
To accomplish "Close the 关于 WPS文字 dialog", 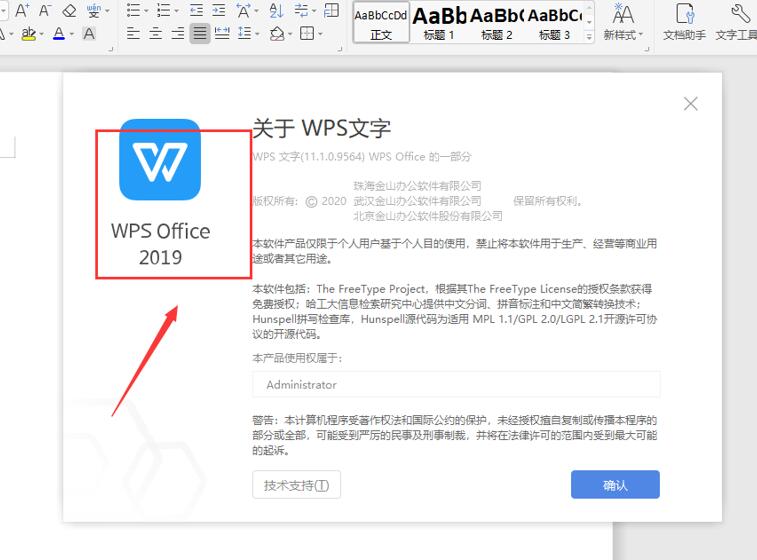I will coord(690,103).
